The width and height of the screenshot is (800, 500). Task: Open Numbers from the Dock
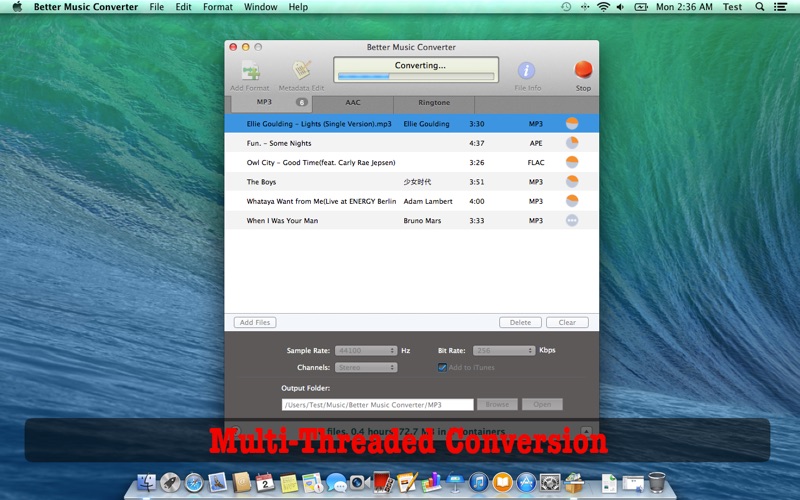(x=431, y=482)
